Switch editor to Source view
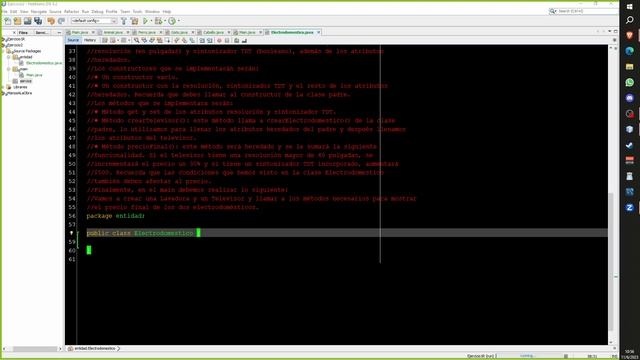The height and width of the screenshot is (360, 640). [73, 40]
